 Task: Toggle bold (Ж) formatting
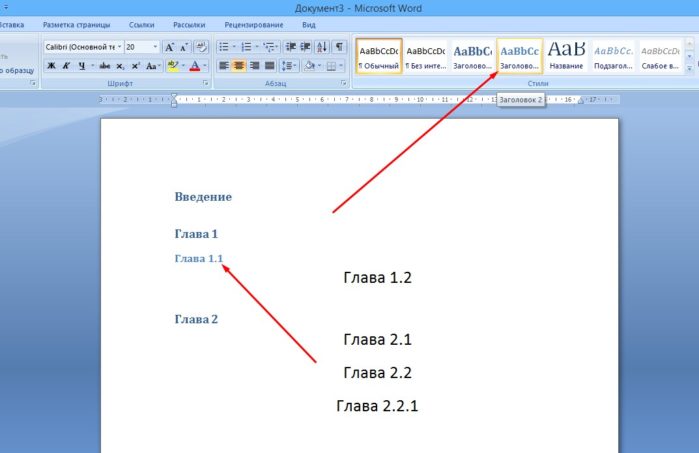click(x=51, y=66)
